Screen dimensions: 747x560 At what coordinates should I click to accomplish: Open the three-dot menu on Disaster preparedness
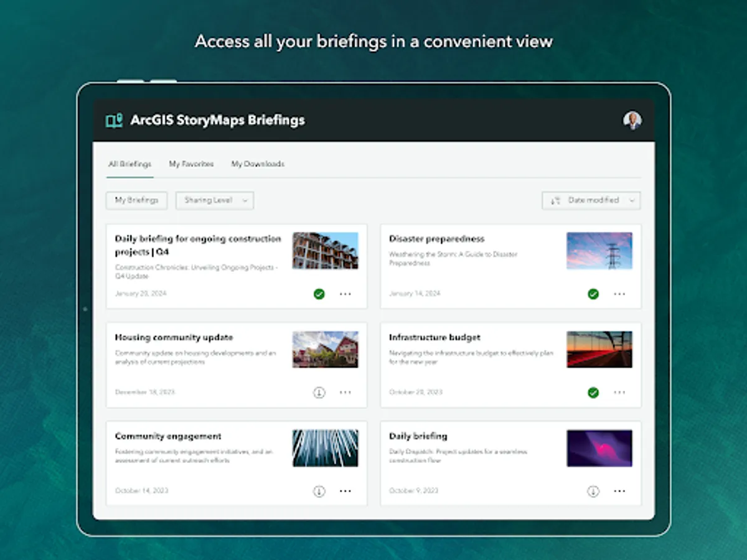[619, 294]
